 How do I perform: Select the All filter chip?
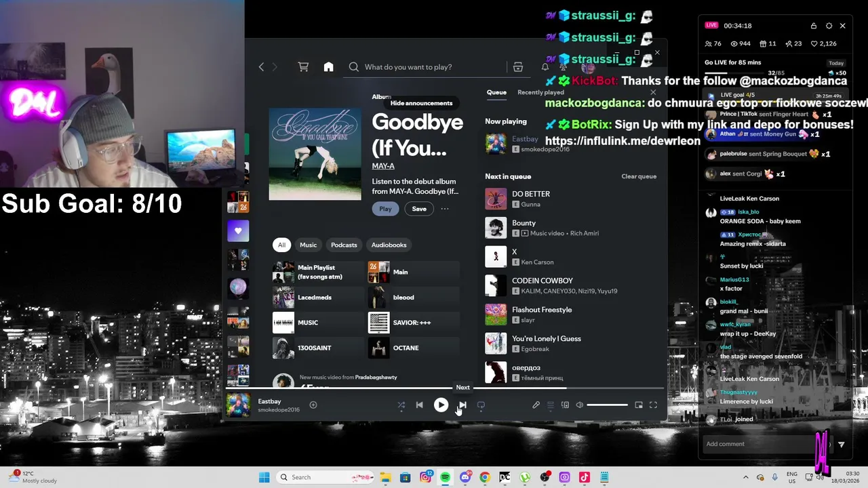point(281,245)
